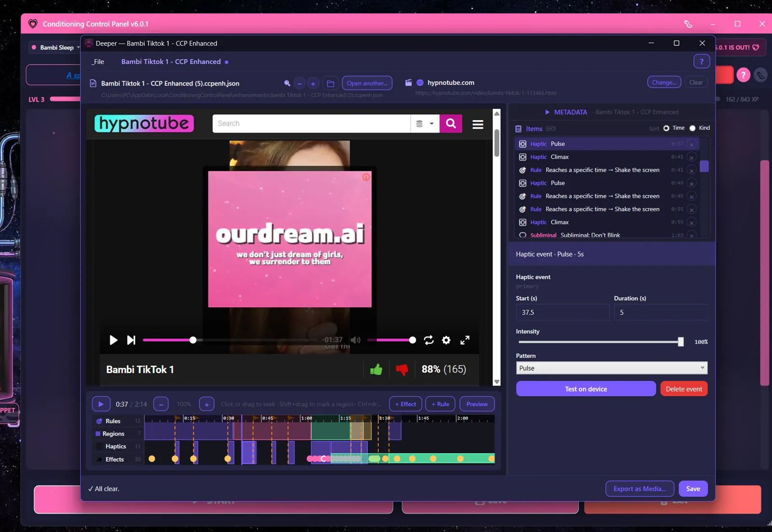Zoom out the timeline with the minus button
This screenshot has width=772, height=532.
[161, 404]
